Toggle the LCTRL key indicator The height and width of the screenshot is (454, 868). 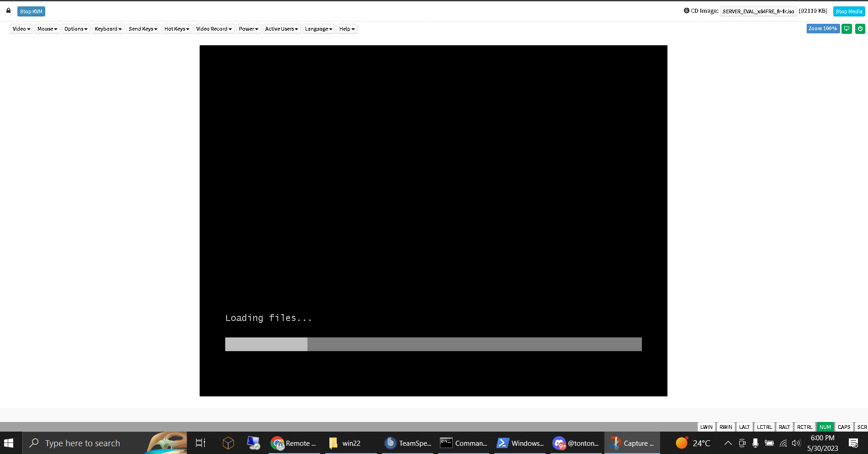tap(764, 427)
